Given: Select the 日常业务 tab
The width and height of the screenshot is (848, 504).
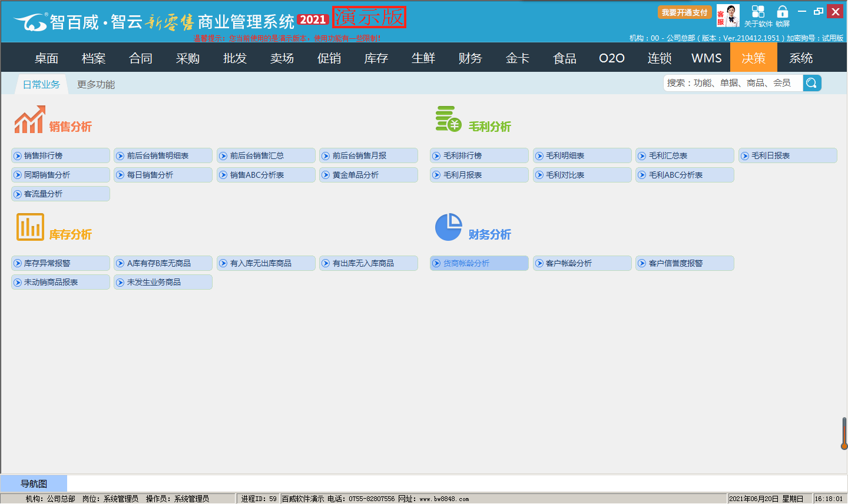Looking at the screenshot, I should pos(41,85).
